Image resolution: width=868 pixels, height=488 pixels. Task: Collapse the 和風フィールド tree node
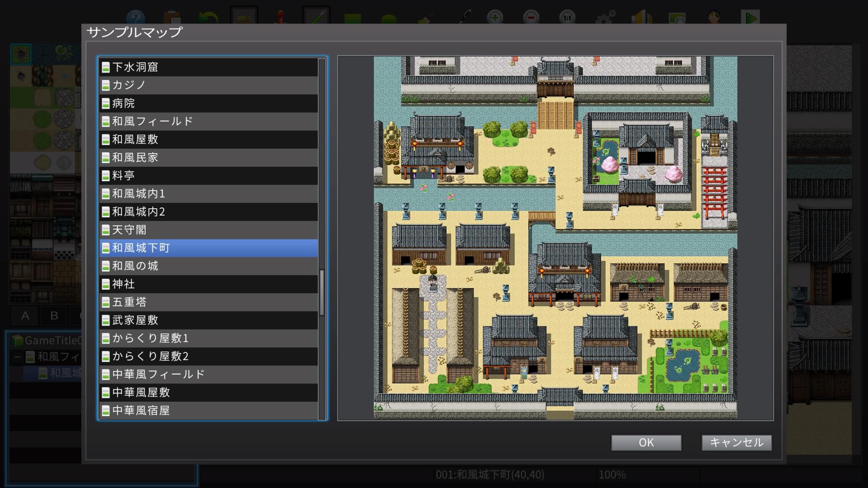[x=17, y=357]
